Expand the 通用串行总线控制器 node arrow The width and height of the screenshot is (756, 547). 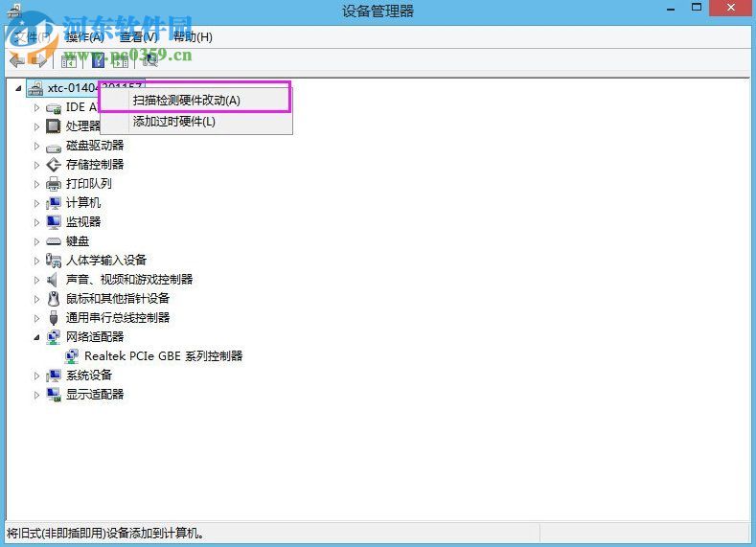point(36,318)
